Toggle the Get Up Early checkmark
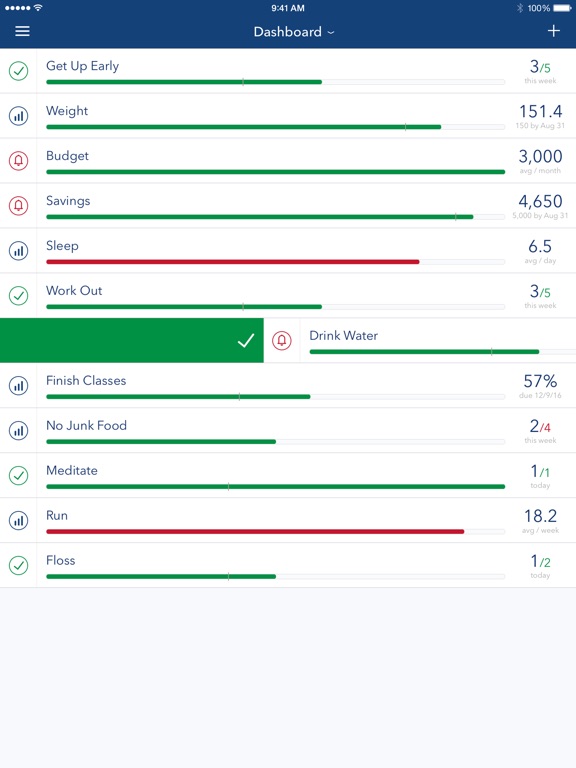Image resolution: width=576 pixels, height=768 pixels. pyautogui.click(x=19, y=71)
